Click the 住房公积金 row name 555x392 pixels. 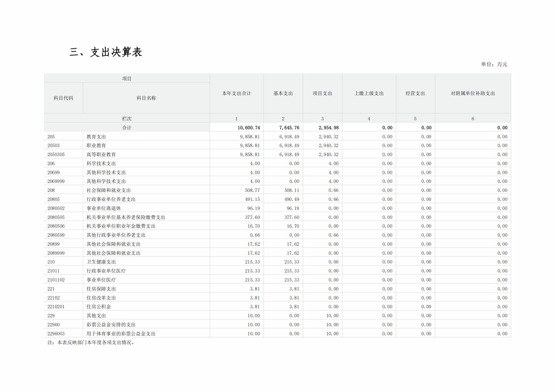[99, 306]
